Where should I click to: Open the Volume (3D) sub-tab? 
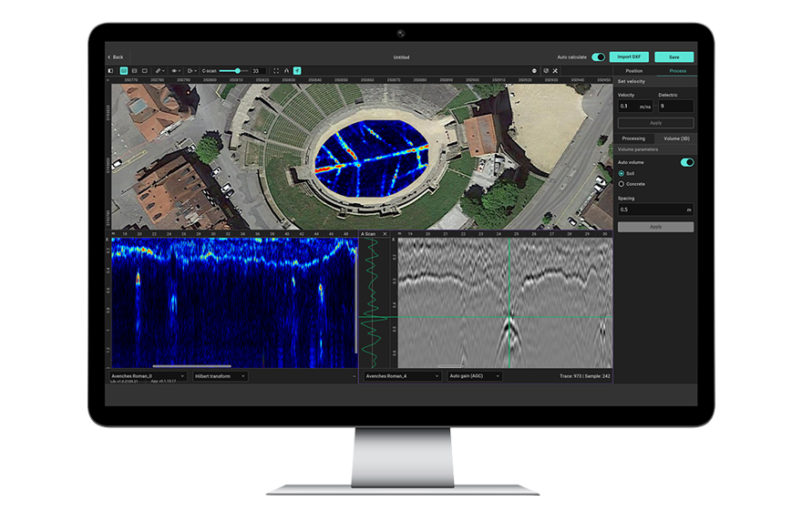[x=676, y=138]
